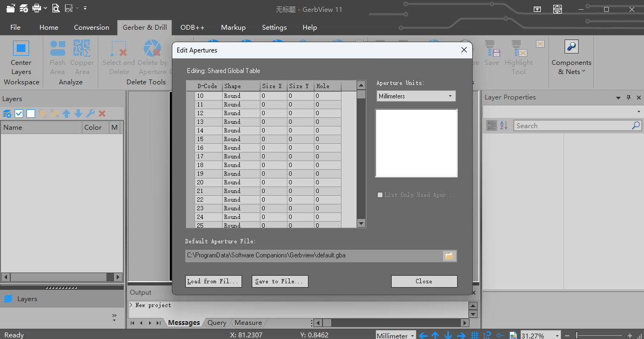Open the zoom percentage 31.27% dropdown

pyautogui.click(x=556, y=336)
